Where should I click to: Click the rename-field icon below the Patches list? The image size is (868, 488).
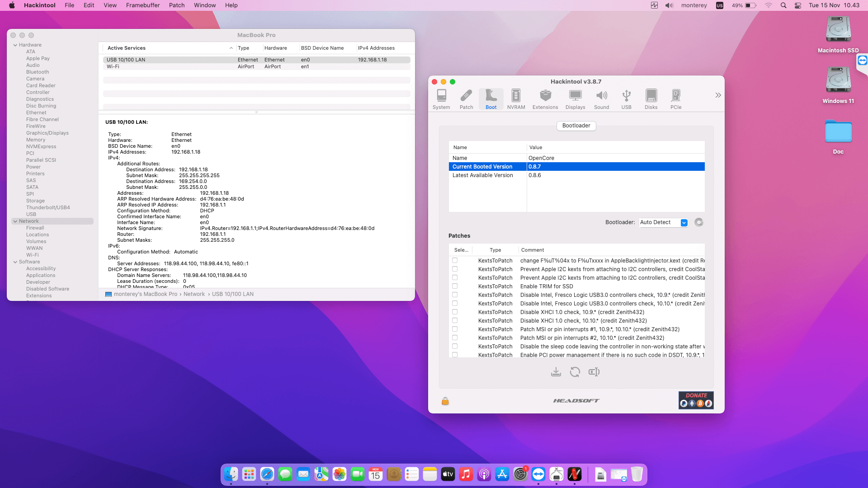coord(594,372)
